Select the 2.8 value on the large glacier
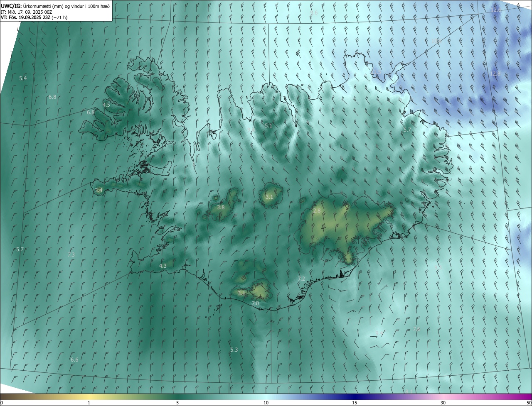Image resolution: width=532 pixels, height=406 pixels. pyautogui.click(x=317, y=211)
